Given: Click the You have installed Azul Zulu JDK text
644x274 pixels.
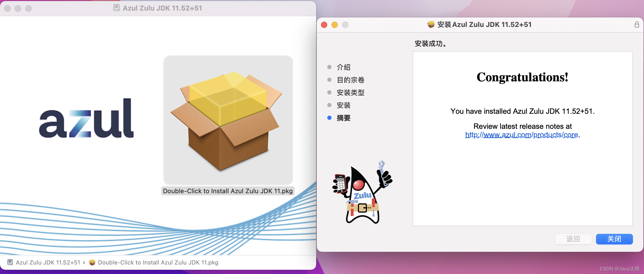Looking at the screenshot, I should [x=523, y=111].
